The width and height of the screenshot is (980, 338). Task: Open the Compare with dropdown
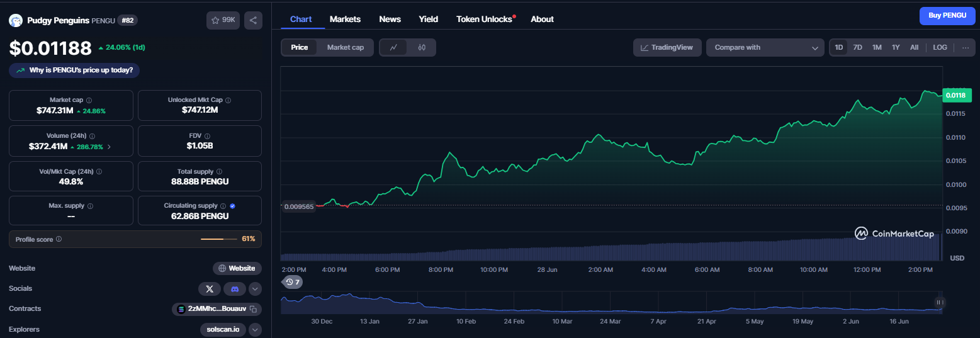coord(765,47)
